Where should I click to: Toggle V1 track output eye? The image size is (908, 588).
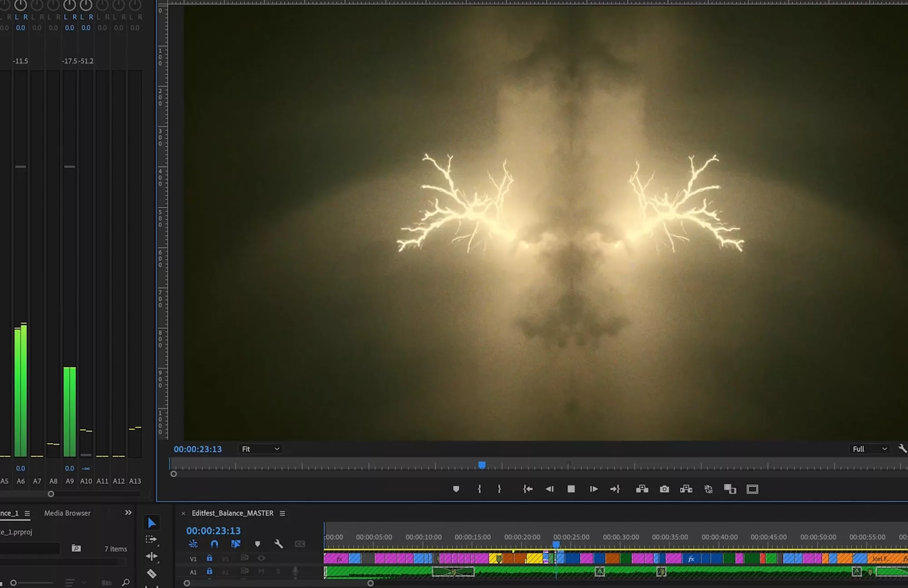[262, 558]
